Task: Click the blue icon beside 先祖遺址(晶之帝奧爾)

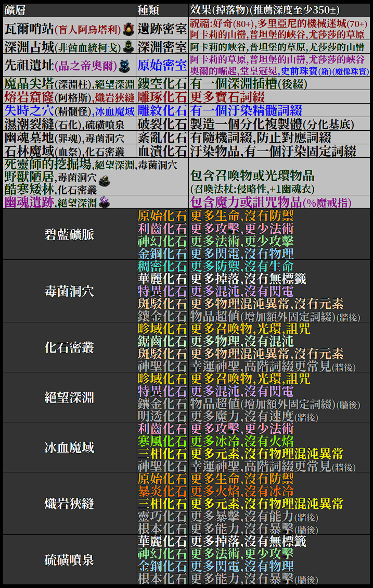Action: [124, 66]
